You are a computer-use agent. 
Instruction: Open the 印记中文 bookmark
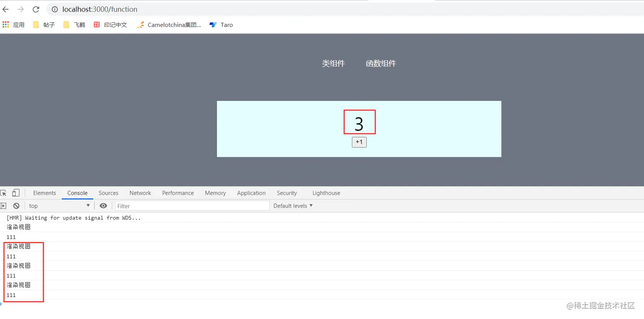[110, 25]
